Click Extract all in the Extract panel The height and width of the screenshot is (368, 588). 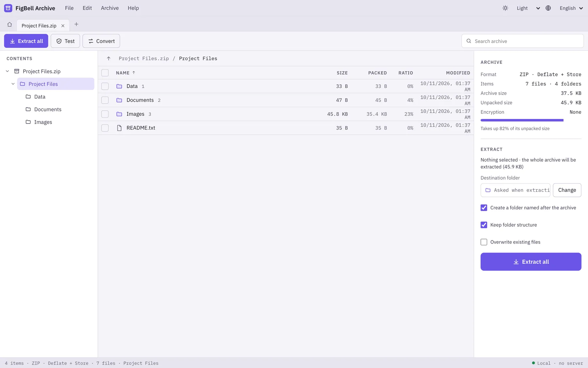[531, 262]
